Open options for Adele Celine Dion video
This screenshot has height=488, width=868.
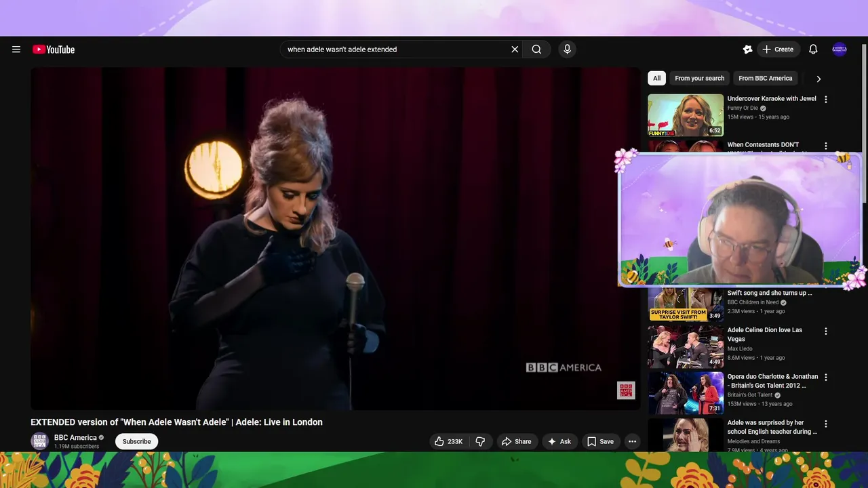pyautogui.click(x=826, y=331)
